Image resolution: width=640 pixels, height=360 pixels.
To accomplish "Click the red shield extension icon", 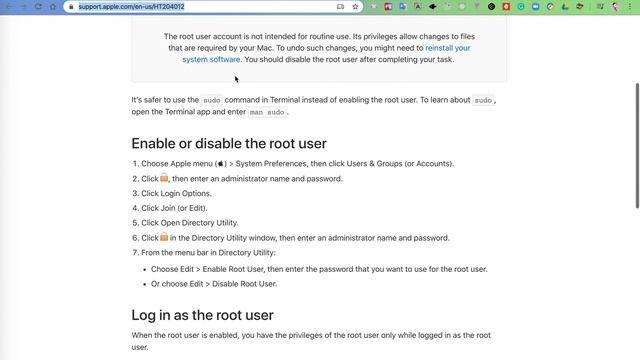I will coord(506,7).
